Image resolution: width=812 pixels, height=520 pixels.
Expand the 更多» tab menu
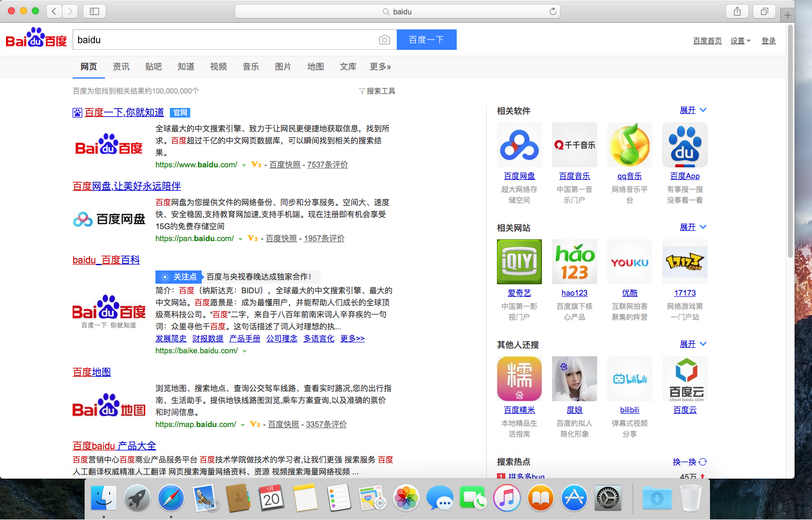380,67
